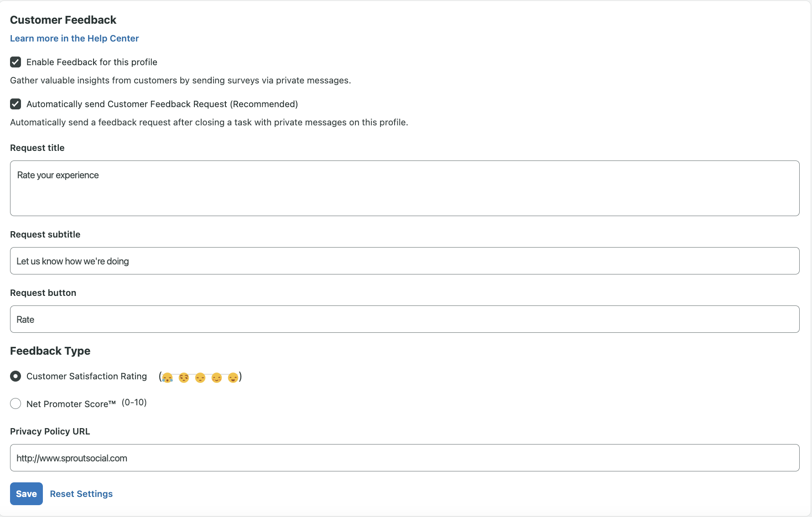Image resolution: width=812 pixels, height=517 pixels.
Task: Click the Request button input containing Rate
Action: [405, 319]
